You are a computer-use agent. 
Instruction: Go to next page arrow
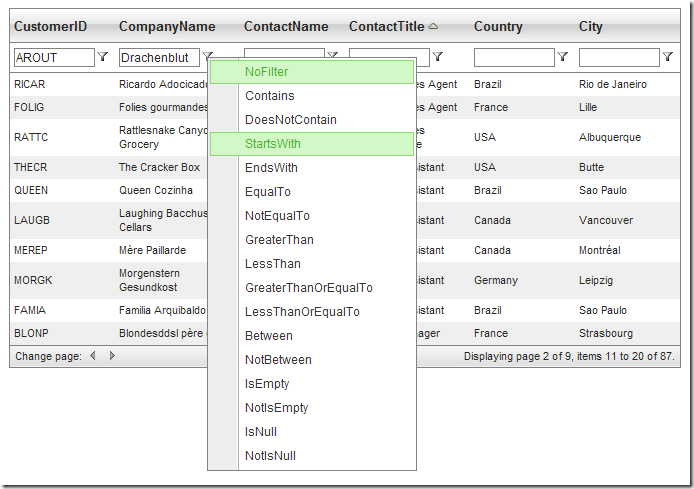tap(112, 356)
